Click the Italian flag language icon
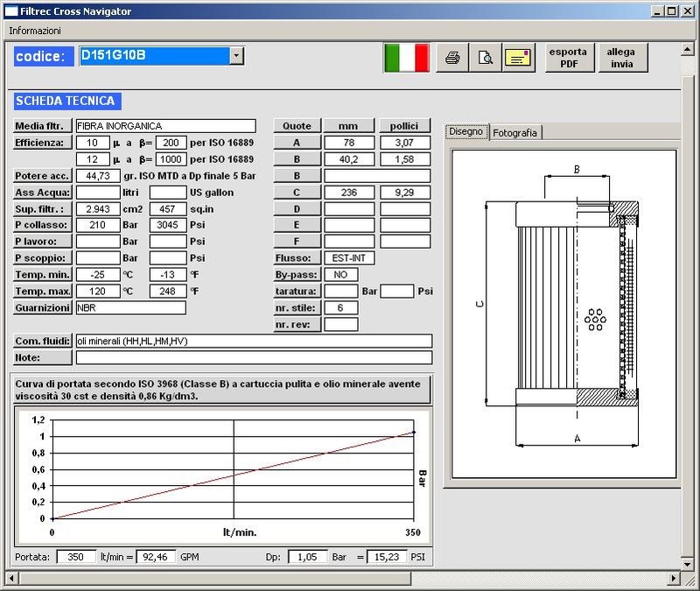 [406, 58]
